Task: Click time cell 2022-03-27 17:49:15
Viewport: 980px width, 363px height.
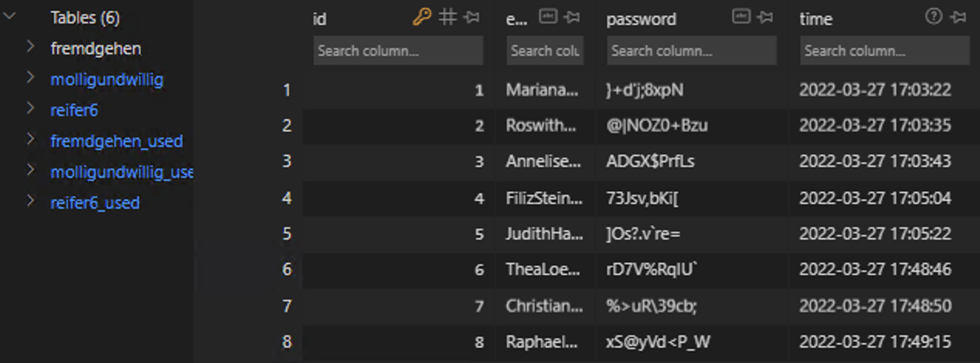Action: [884, 341]
